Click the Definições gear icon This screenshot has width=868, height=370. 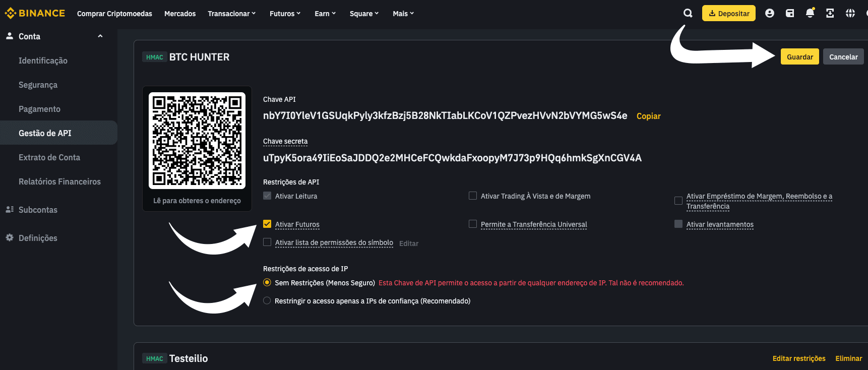tap(10, 237)
